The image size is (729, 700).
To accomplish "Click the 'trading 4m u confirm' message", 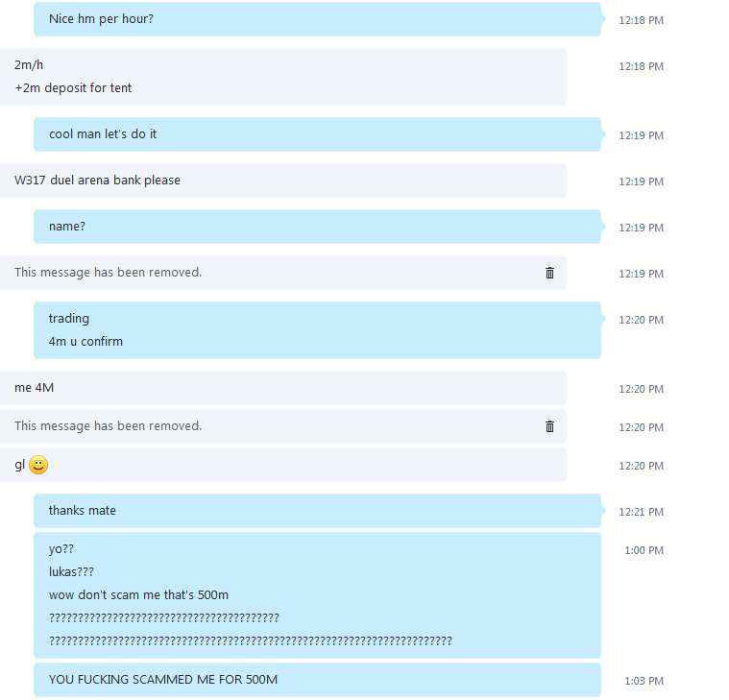I will tap(317, 330).
